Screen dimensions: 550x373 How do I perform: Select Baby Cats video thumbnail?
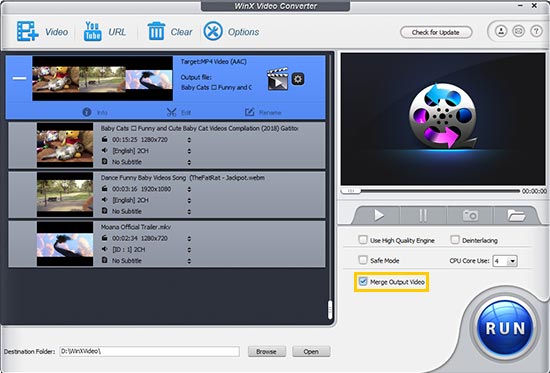click(x=65, y=145)
